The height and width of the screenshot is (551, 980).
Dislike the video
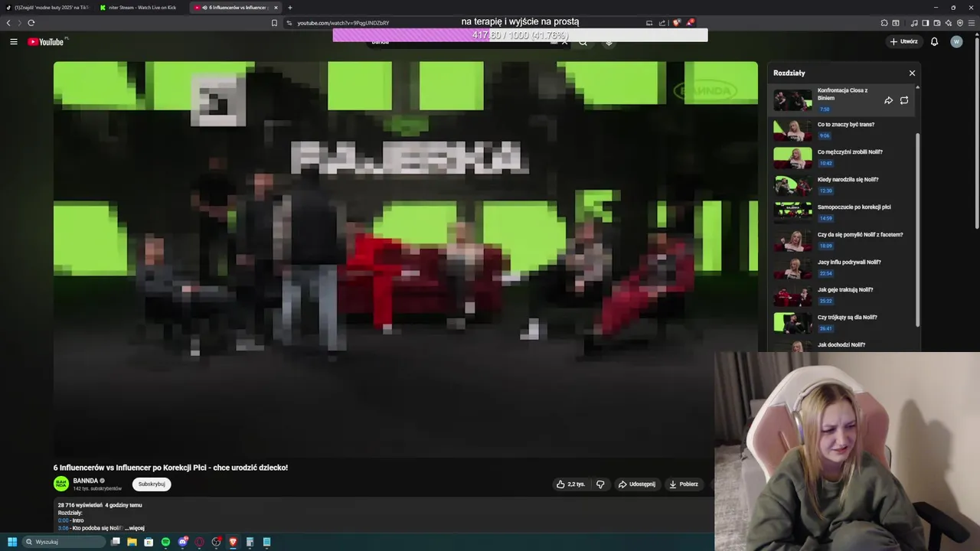tap(600, 484)
